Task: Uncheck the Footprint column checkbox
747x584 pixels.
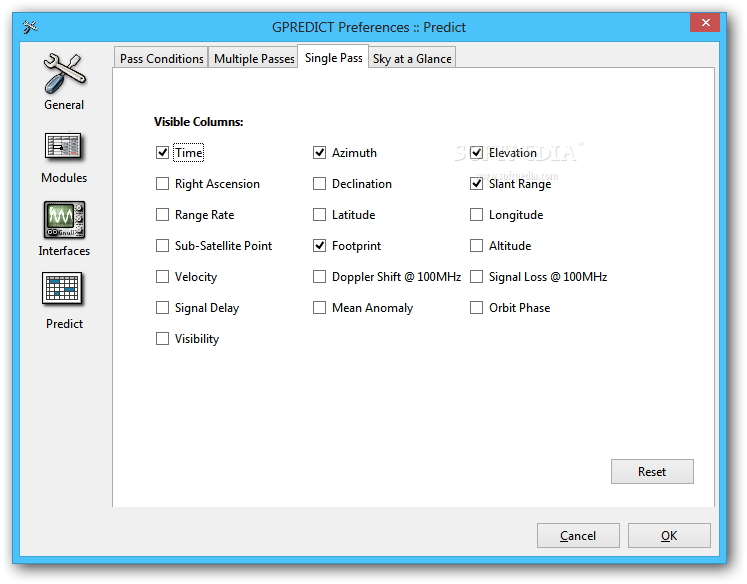Action: coord(319,246)
